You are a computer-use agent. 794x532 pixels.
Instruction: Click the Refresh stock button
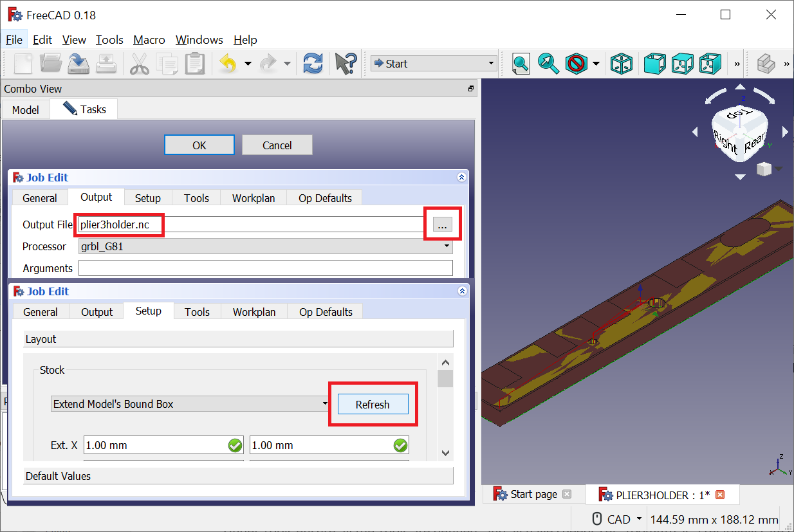tap(373, 405)
